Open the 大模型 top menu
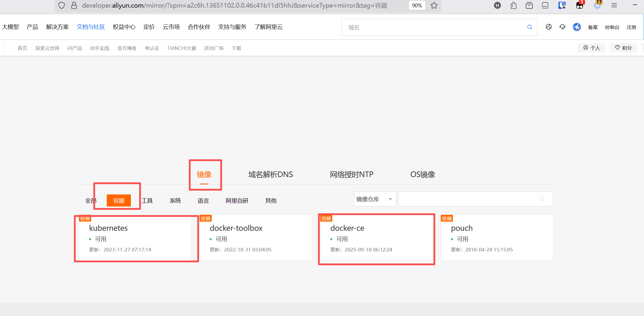 (x=10, y=27)
